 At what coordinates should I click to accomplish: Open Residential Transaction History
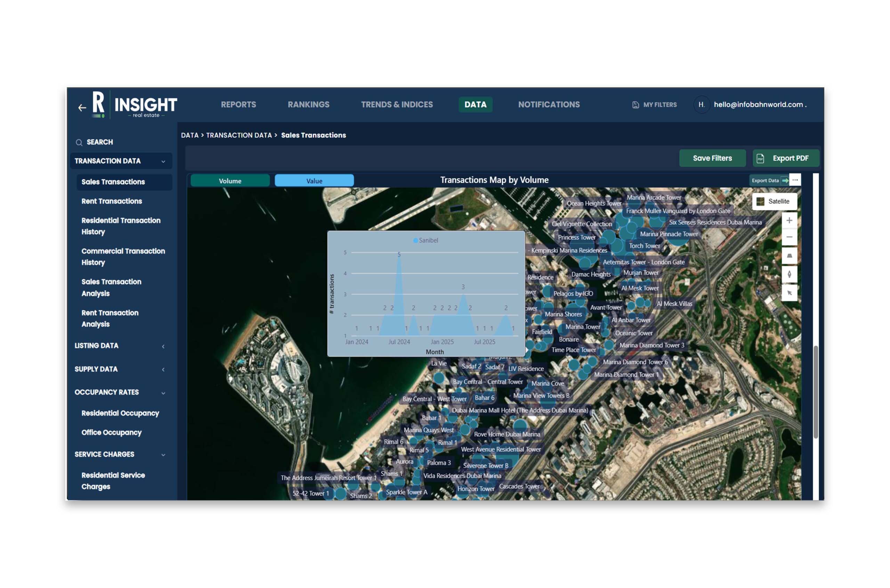[x=121, y=226]
